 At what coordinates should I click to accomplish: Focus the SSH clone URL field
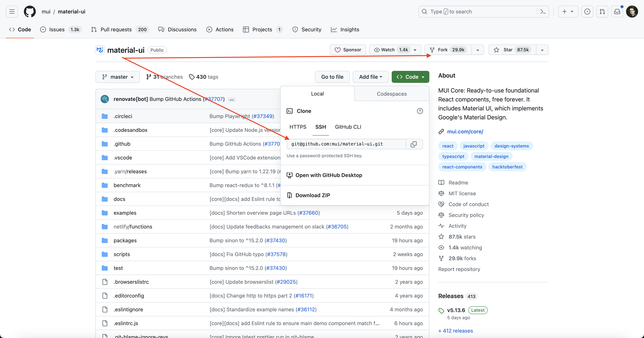(x=346, y=144)
